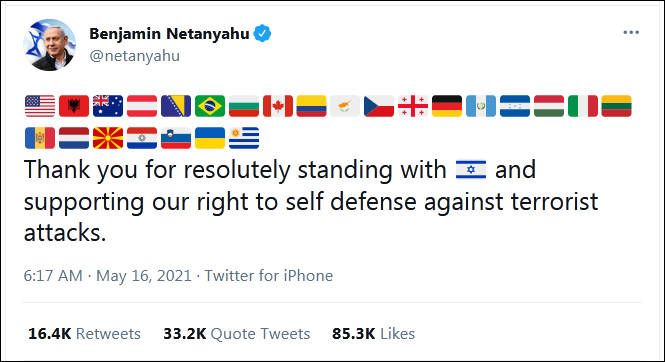Select the Canada flag emoji
The height and width of the screenshot is (362, 665).
pyautogui.click(x=278, y=106)
